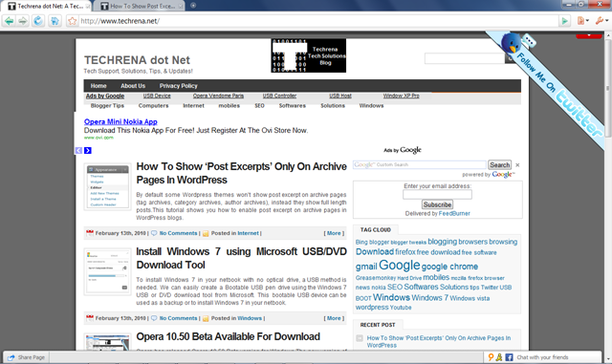Viewport: 612px width, 364px height.
Task: Click the Share Page button
Action: click(x=27, y=357)
